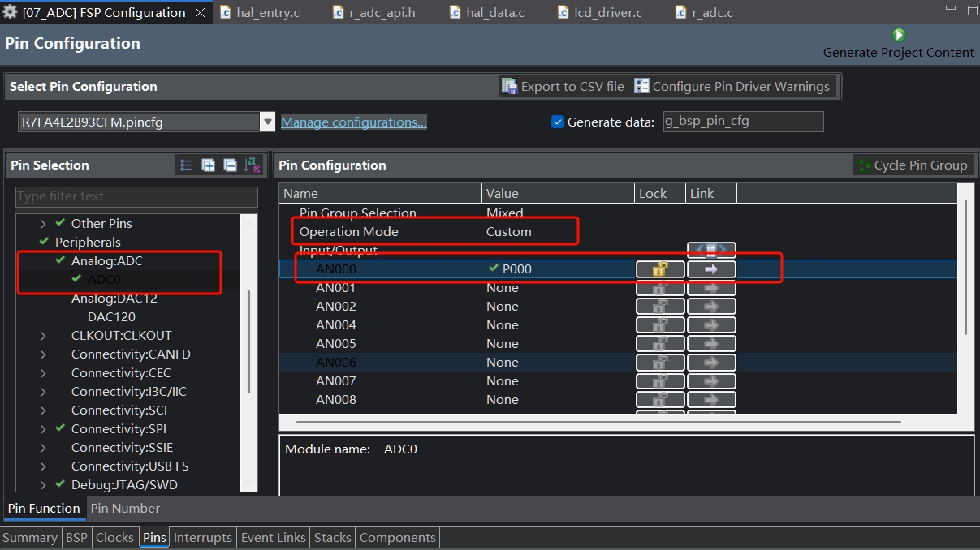Switch to the Clocks tab

point(114,537)
